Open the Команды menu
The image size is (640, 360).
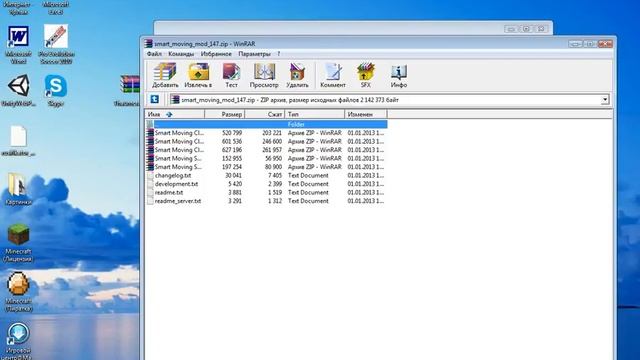(181, 54)
